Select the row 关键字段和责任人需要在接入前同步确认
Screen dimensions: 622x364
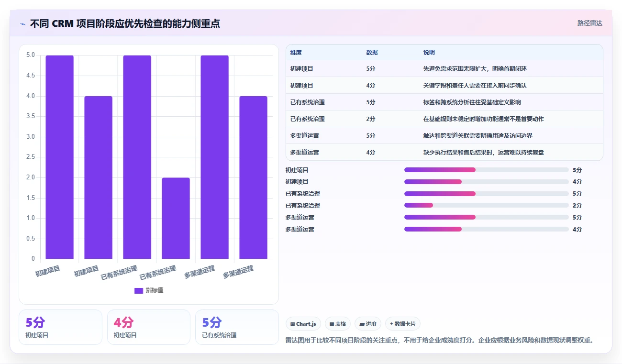444,86
